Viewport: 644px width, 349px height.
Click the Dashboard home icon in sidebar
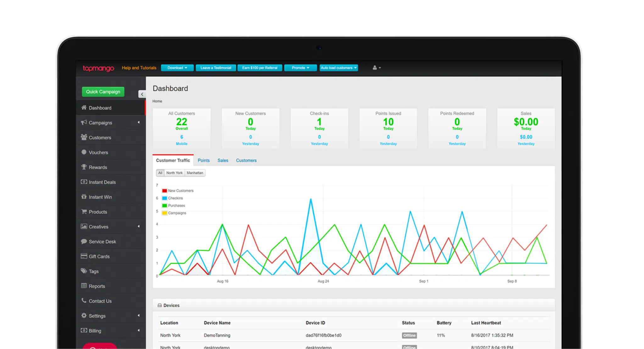coord(84,108)
